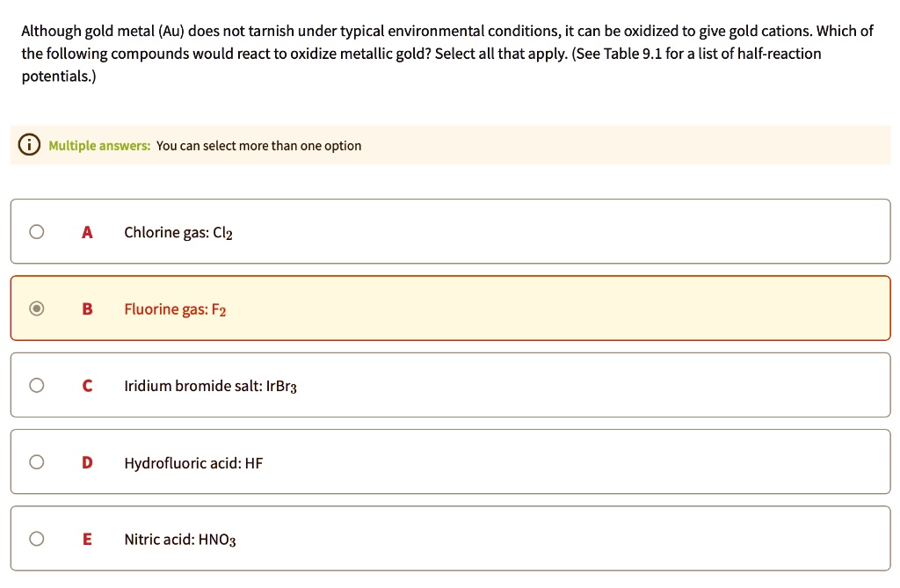This screenshot has height=588, width=900.
Task: Click the red letter D label
Action: (87, 462)
